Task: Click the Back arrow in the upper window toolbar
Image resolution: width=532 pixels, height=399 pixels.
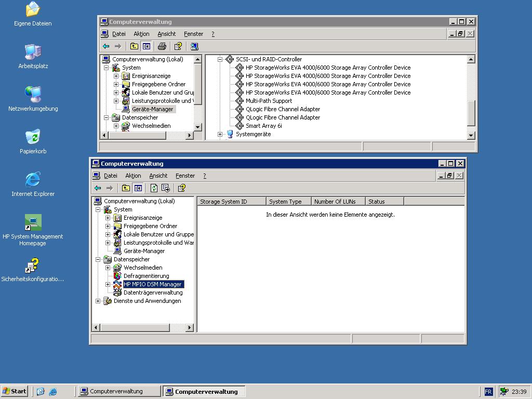Action: click(106, 46)
